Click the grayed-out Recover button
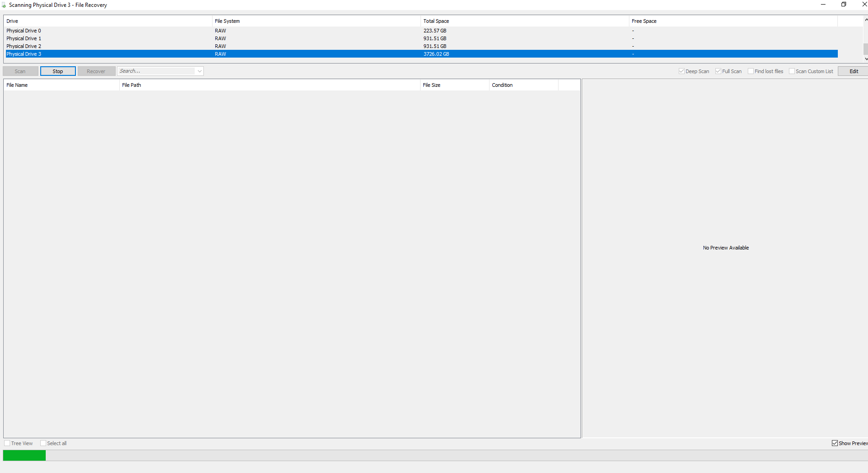 click(x=96, y=71)
